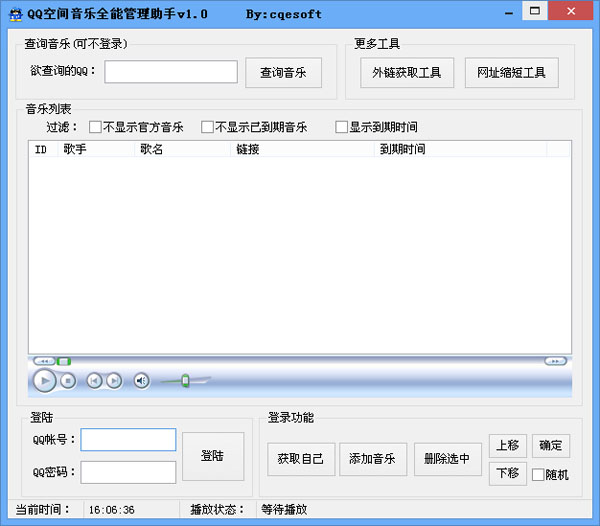Click the 链接 column header
The image size is (600, 526).
[x=302, y=149]
